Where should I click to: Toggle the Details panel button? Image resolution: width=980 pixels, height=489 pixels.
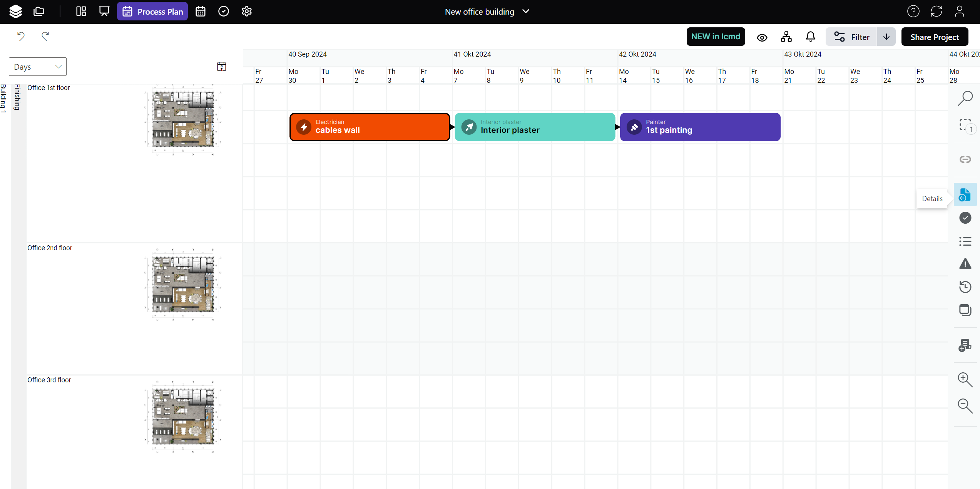[x=965, y=195]
